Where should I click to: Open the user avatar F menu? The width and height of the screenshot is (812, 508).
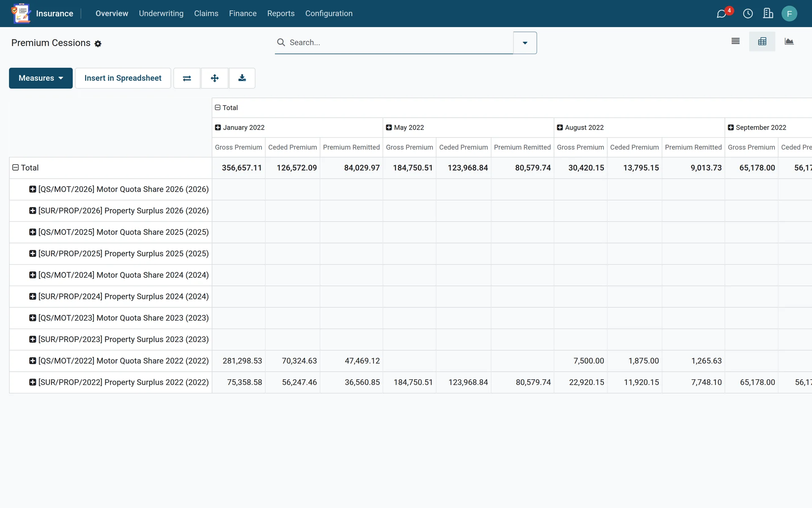(x=789, y=14)
